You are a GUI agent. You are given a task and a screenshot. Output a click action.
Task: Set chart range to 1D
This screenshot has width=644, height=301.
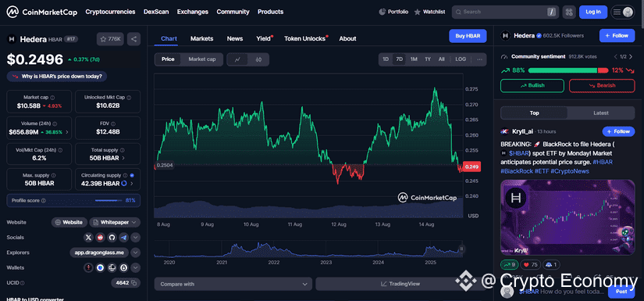[x=386, y=59]
